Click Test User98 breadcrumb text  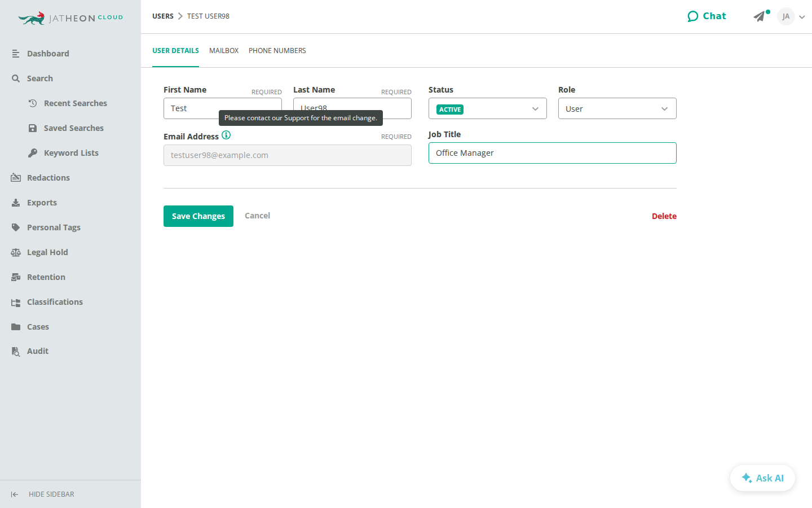[208, 16]
